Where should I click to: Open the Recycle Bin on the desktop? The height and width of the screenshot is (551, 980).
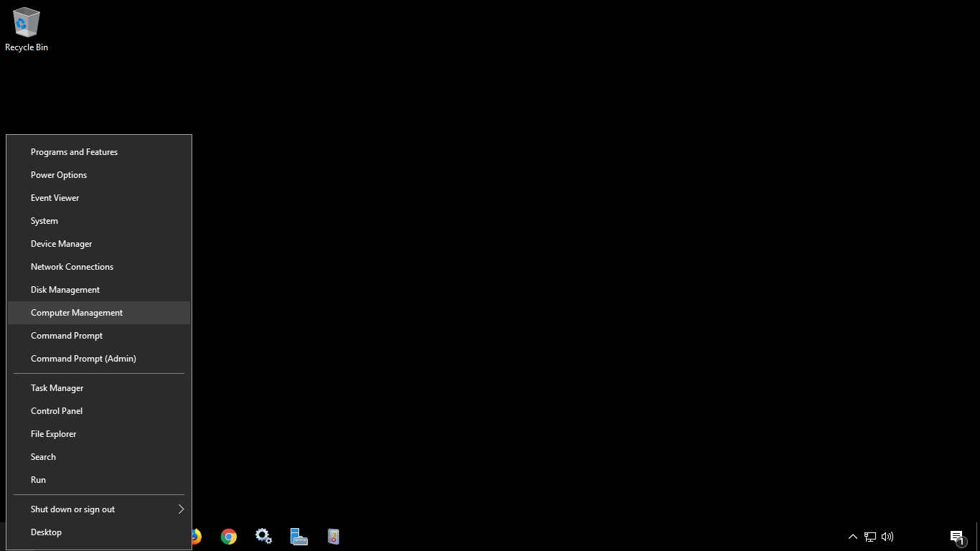26,23
